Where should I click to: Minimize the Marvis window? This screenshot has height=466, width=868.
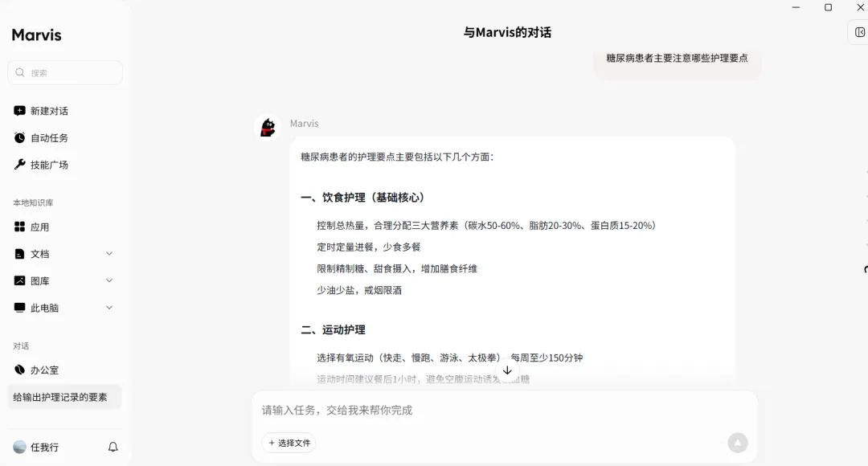(x=796, y=7)
